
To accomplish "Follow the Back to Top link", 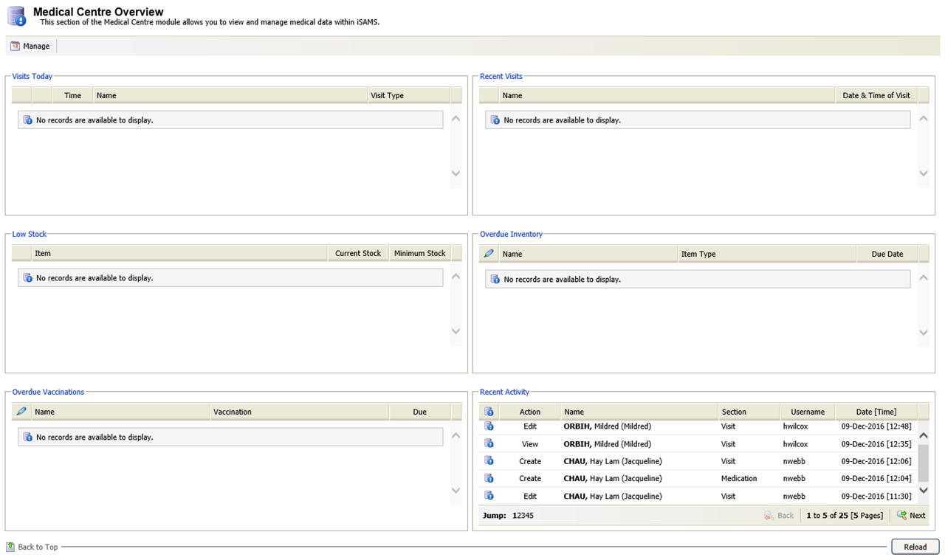I will coord(32,547).
